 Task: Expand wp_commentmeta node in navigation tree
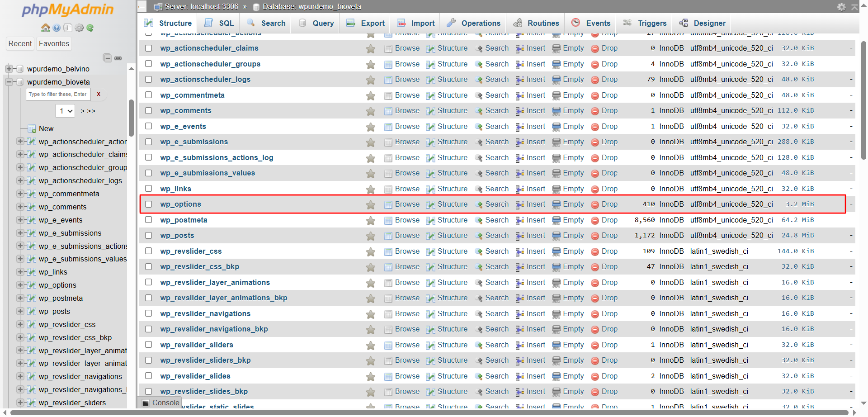click(20, 194)
